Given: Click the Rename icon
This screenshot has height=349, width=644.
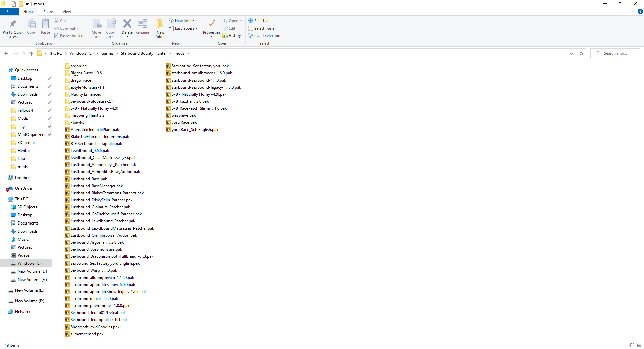Looking at the screenshot, I should [x=142, y=23].
